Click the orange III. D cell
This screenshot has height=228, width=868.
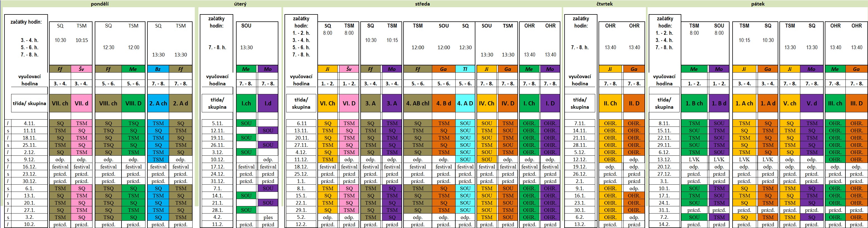856,103
